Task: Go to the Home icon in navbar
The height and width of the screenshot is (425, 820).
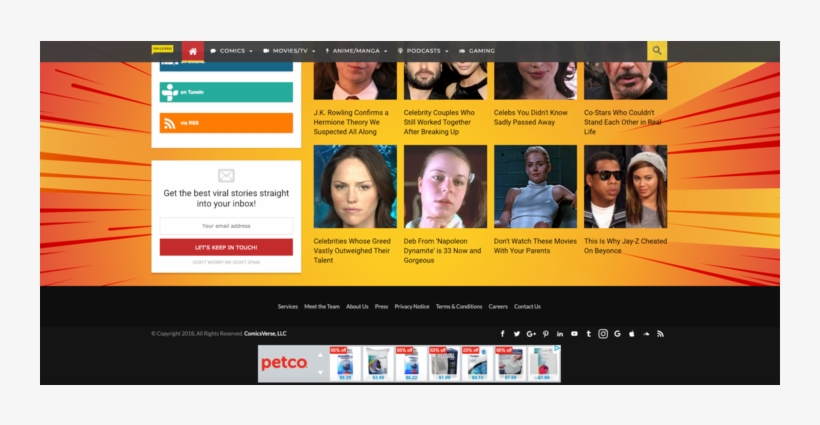Action: (192, 51)
